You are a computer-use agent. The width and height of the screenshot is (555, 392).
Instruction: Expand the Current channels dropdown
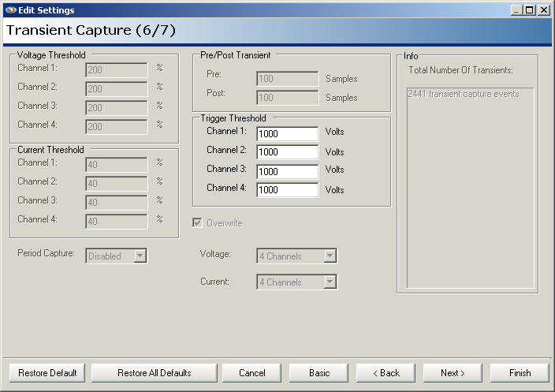[x=330, y=282]
